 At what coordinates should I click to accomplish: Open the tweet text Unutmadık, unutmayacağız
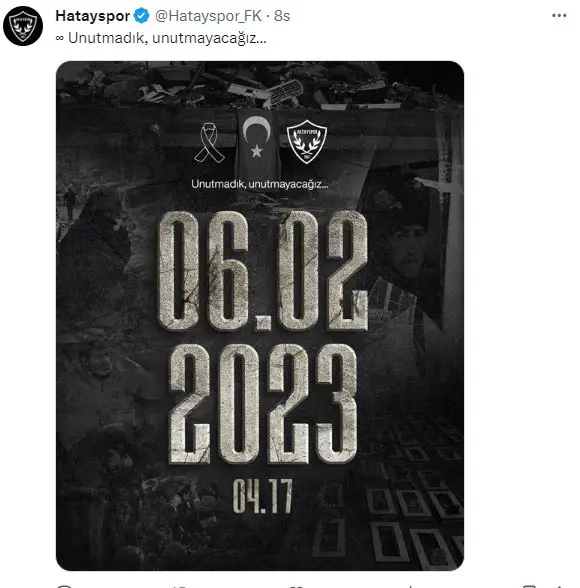pyautogui.click(x=167, y=38)
